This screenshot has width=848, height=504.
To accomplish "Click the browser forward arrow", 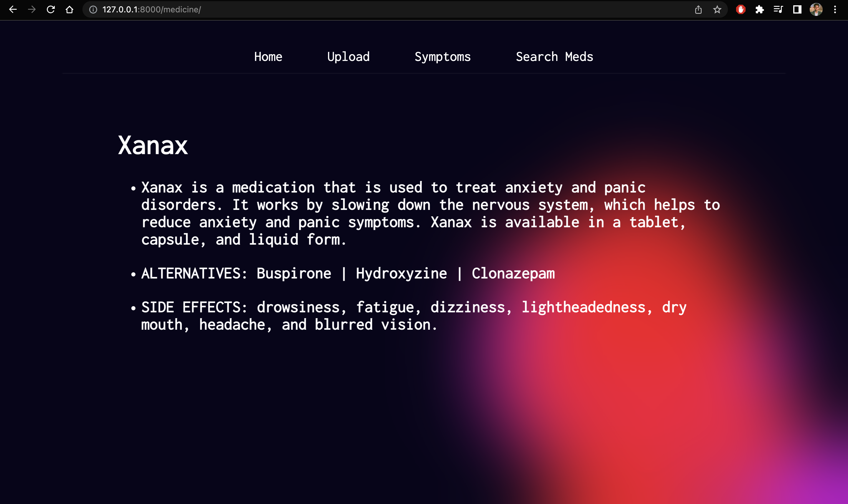I will click(32, 9).
